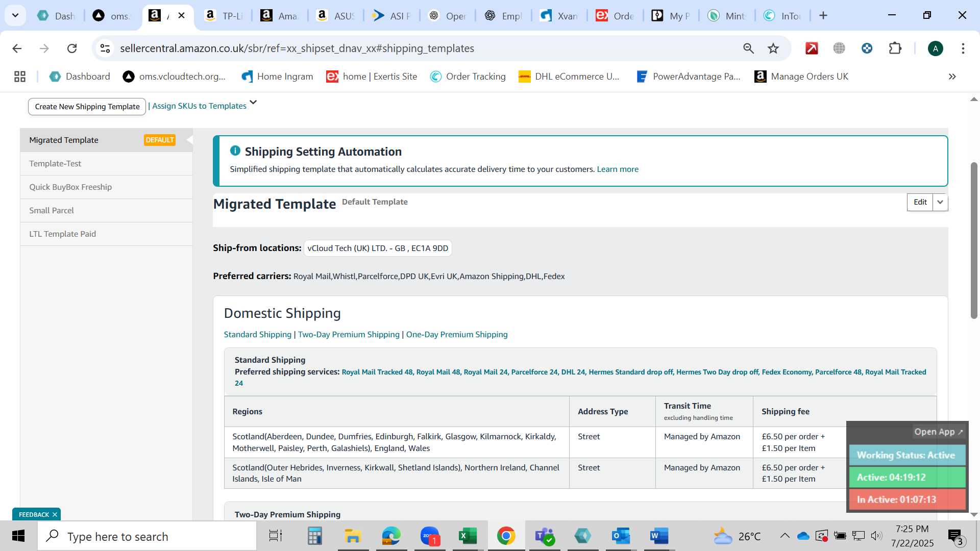Open Outlook from the taskbar
980x551 pixels.
tap(621, 536)
